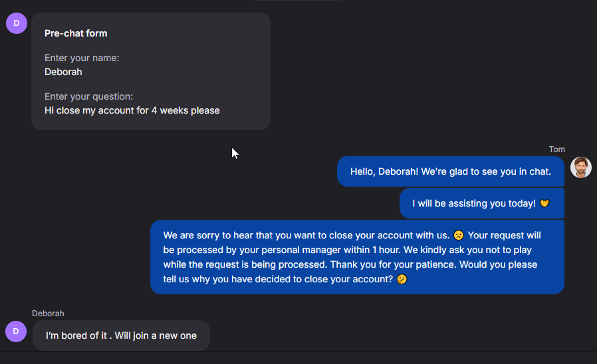
Task: Click the 'Enter your question:' field label
Action: [88, 96]
